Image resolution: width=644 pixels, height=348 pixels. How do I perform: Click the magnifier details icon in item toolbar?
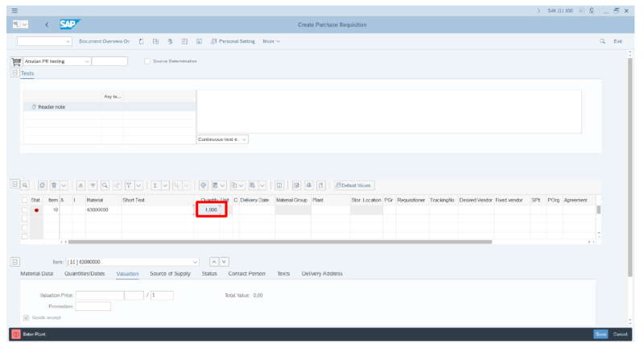point(25,185)
